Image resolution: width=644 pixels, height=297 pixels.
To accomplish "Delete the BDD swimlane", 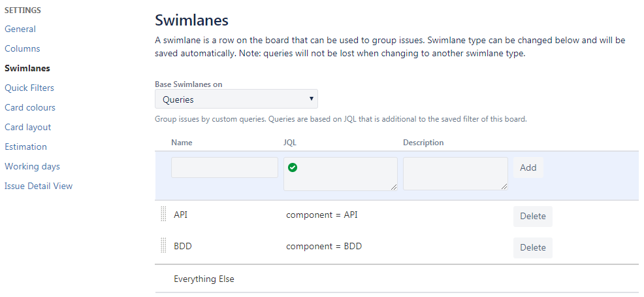I will click(x=532, y=247).
